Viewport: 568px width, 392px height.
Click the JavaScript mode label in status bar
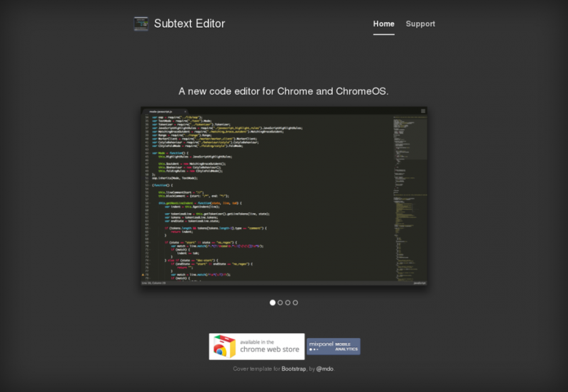[418, 283]
